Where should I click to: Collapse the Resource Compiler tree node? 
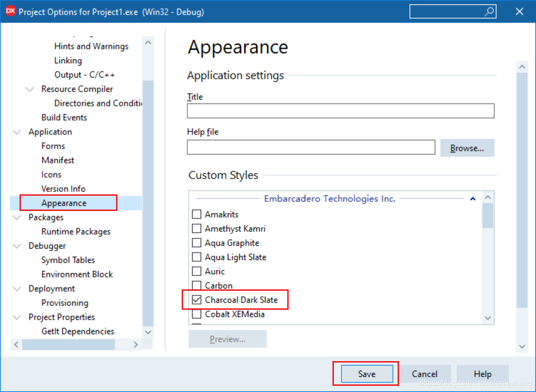tap(30, 89)
